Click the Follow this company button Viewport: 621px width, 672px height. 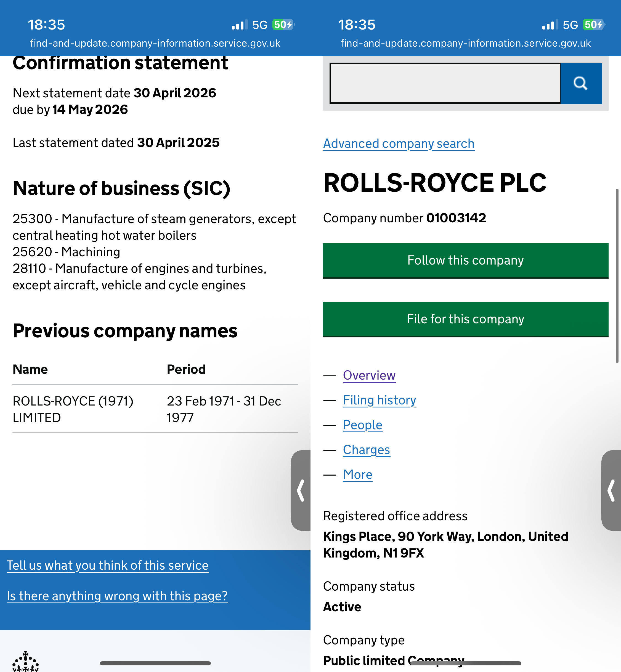click(465, 261)
